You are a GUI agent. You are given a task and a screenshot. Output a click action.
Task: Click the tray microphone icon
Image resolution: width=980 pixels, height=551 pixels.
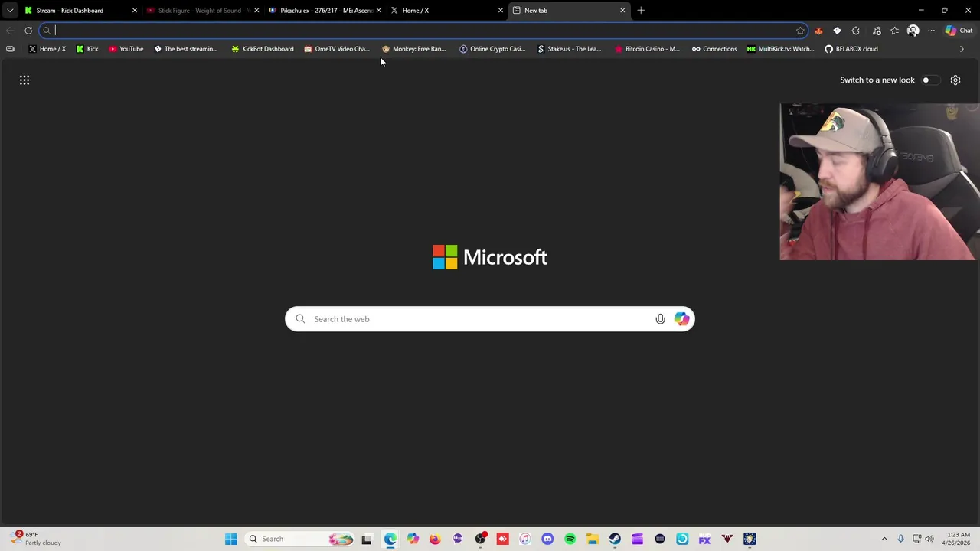click(x=900, y=539)
